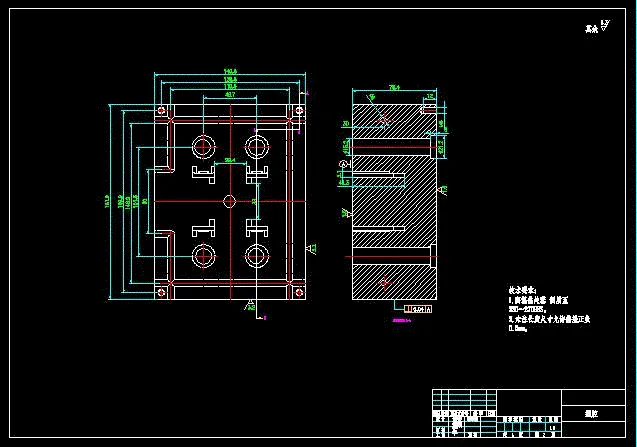Screen dimensions: 637x447
Task: Select the roughness symbol below the plan view
Action: click(250, 305)
